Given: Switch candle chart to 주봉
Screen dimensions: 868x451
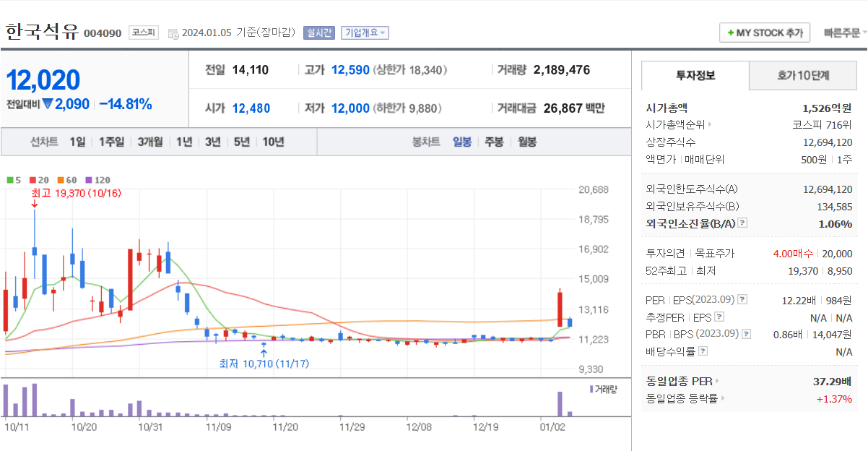Looking at the screenshot, I should point(494,142).
